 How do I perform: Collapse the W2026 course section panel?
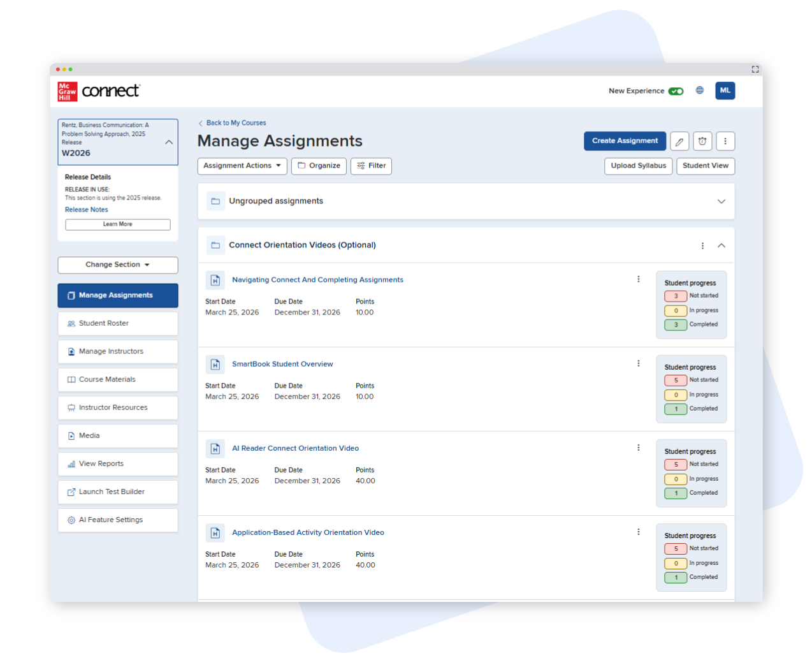(169, 142)
